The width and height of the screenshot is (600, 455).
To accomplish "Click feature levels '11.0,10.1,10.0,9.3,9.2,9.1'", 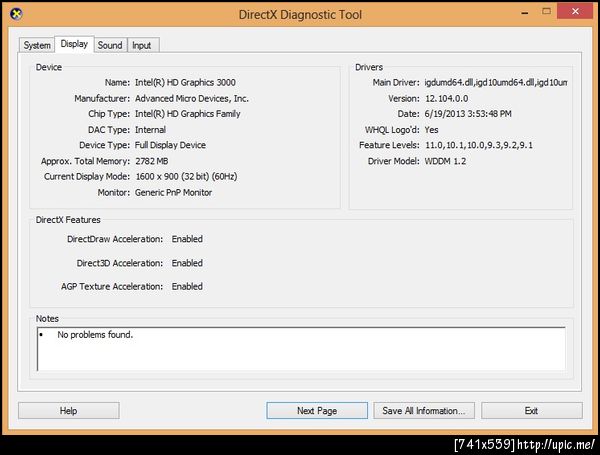I will pyautogui.click(x=479, y=145).
